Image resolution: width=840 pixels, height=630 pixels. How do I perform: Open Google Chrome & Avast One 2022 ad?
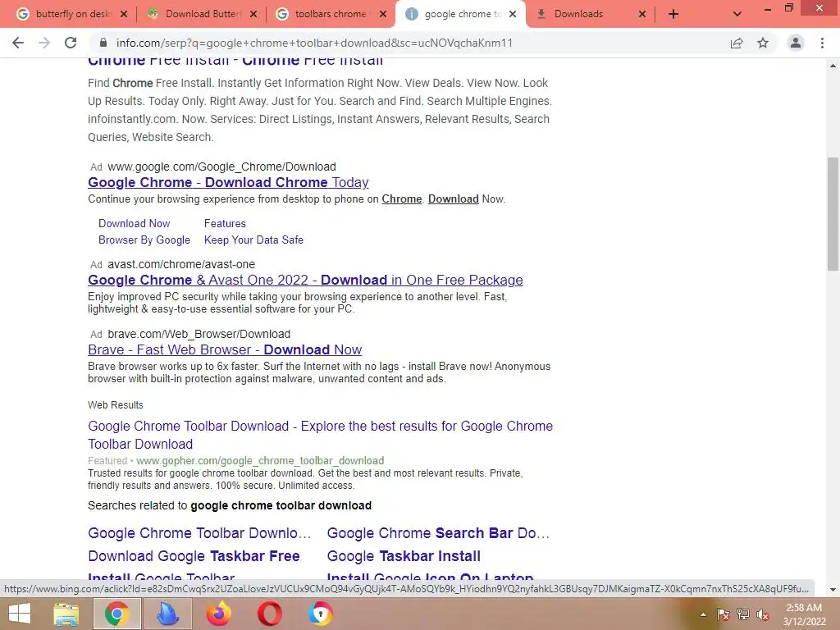pos(305,280)
